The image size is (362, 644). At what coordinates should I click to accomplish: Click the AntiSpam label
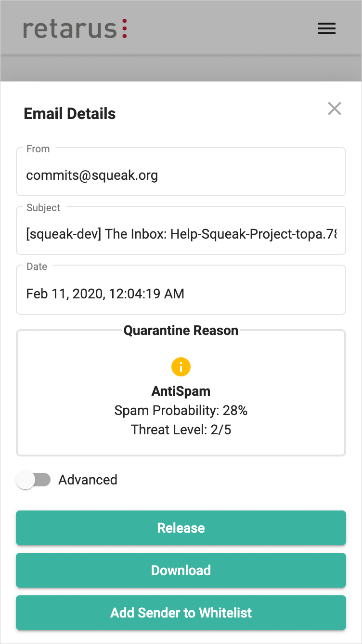point(181,391)
